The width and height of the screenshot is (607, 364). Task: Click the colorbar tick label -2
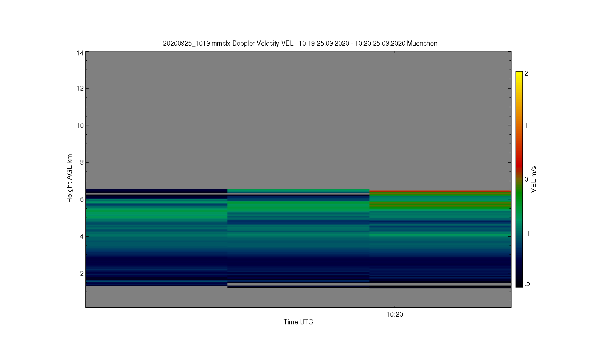click(527, 285)
